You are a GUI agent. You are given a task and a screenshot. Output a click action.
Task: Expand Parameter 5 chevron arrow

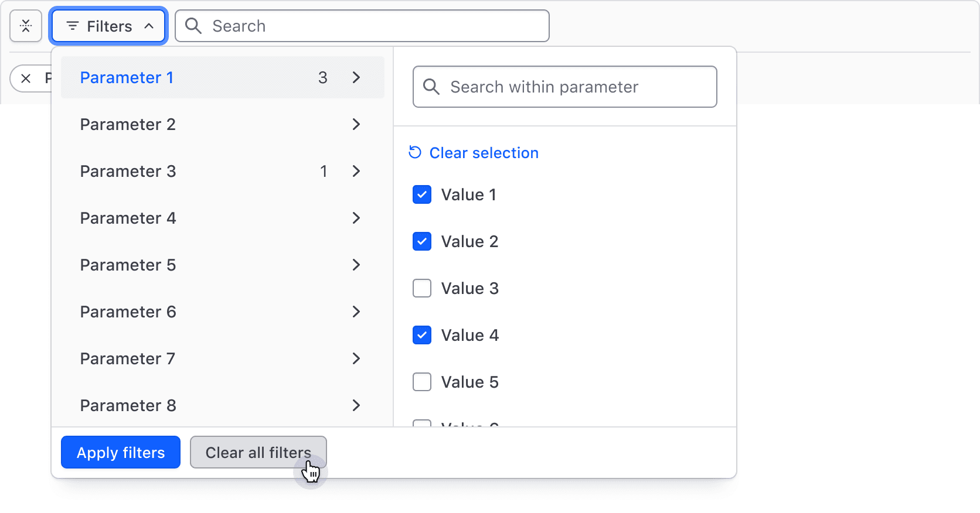[356, 265]
